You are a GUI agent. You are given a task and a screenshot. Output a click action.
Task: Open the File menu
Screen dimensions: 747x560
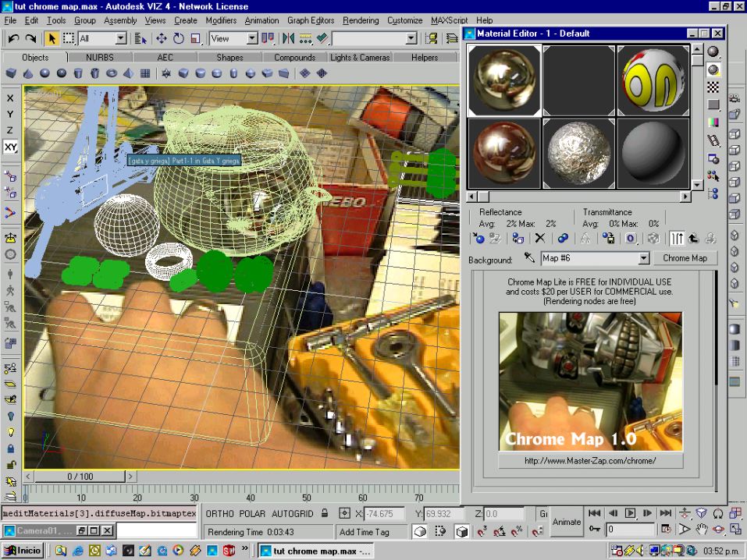[x=10, y=20]
